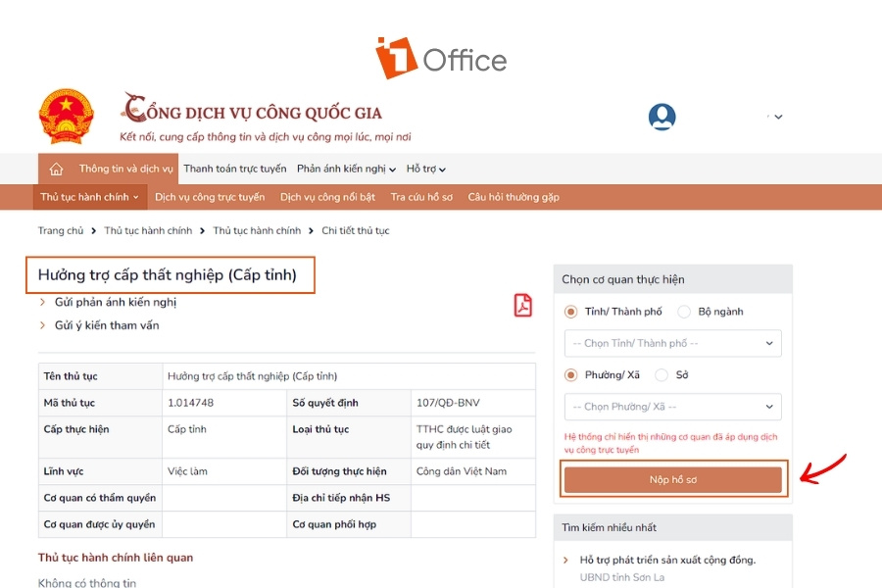This screenshot has height=588, width=882.
Task: Expand Hỗ trợ menu
Action: (426, 169)
